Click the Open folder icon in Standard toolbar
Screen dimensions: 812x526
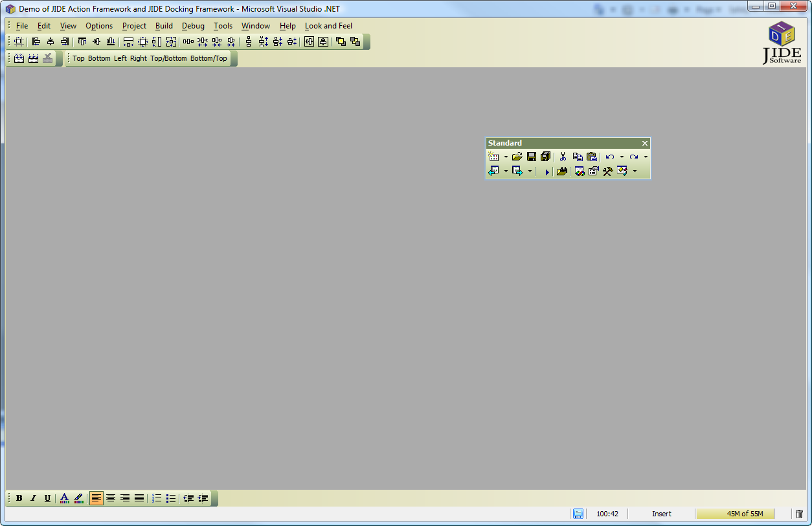coord(517,157)
